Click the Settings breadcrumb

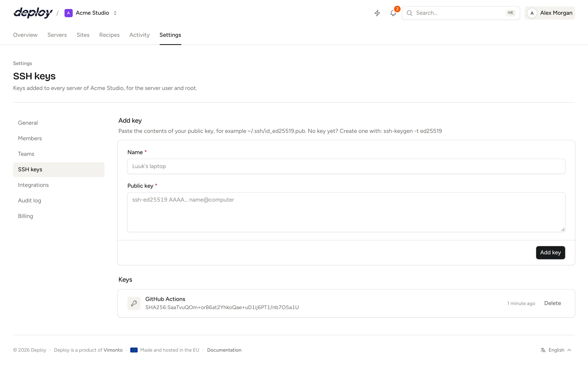(x=22, y=63)
